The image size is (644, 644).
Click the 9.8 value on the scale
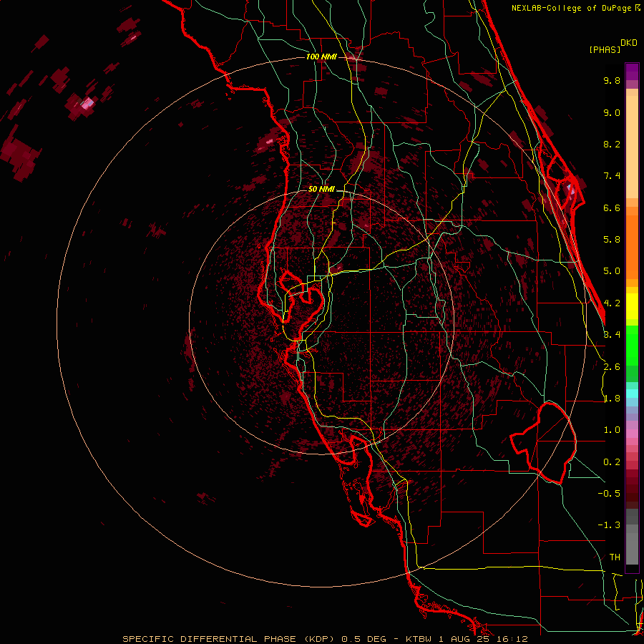pyautogui.click(x=612, y=80)
